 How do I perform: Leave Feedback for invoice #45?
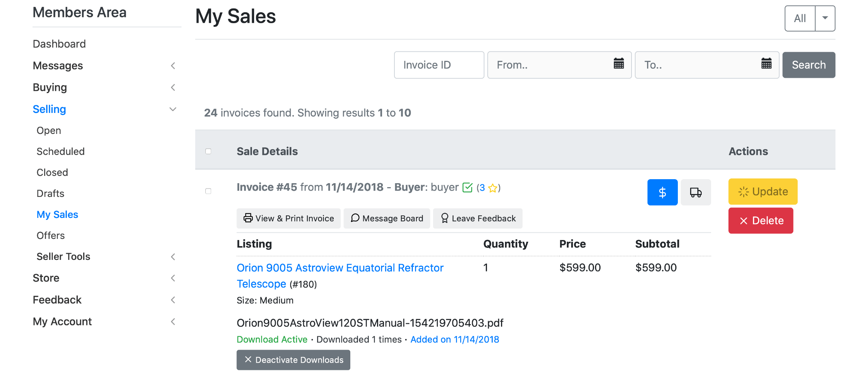click(478, 218)
